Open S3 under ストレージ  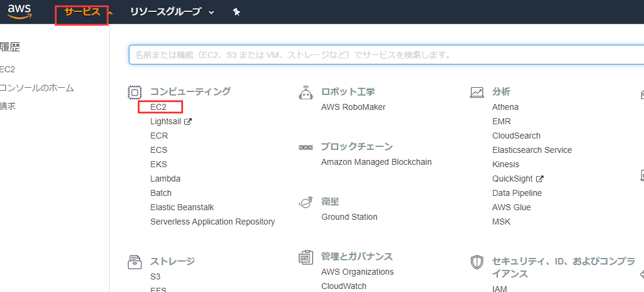point(155,276)
